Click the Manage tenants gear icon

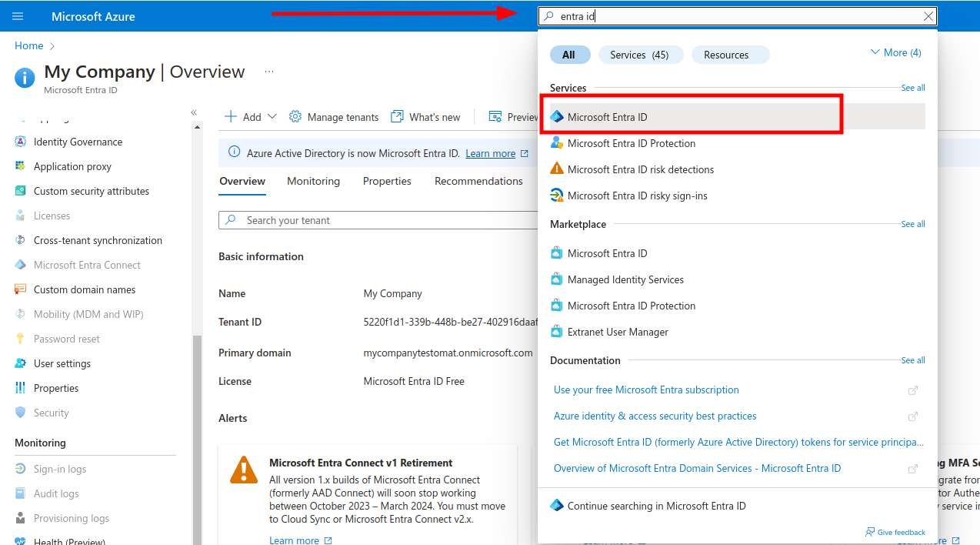click(295, 117)
